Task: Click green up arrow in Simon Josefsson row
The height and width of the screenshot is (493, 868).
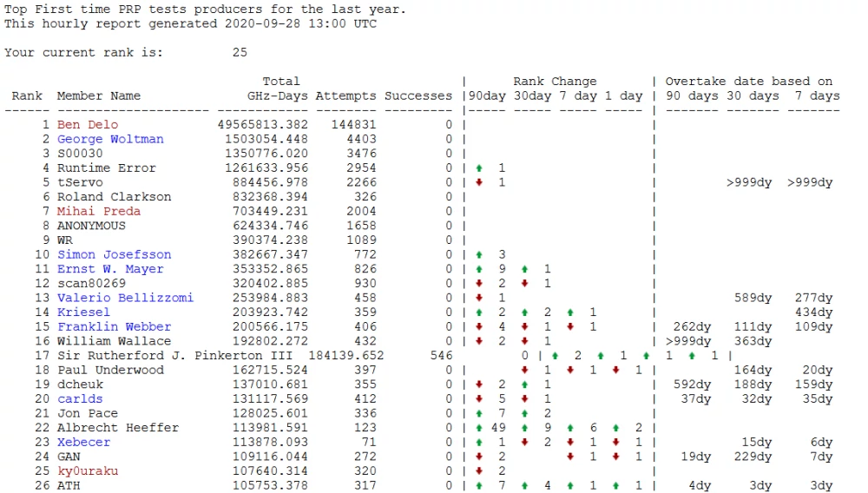Action: pyautogui.click(x=479, y=254)
